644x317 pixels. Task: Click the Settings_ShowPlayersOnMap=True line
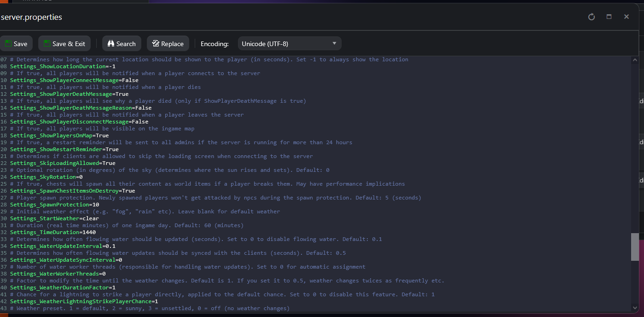(59, 135)
